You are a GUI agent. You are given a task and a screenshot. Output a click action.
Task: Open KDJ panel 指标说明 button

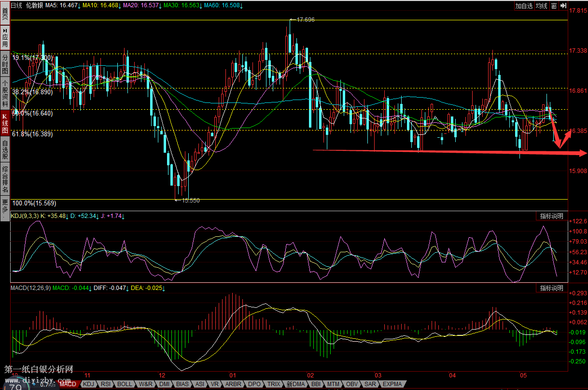pos(551,216)
